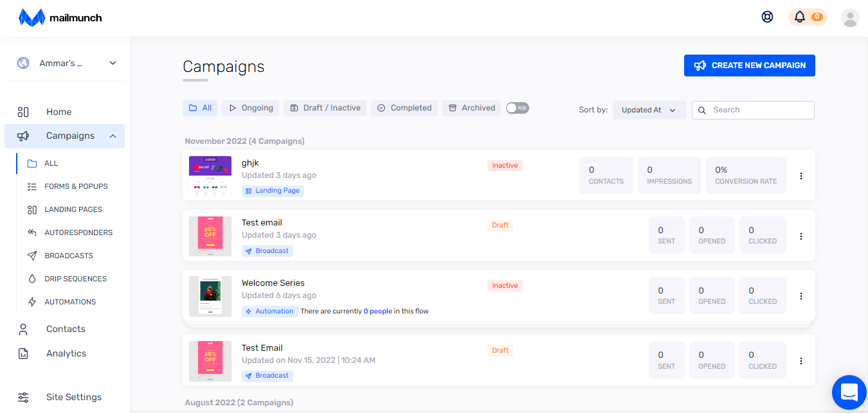Open Site Settings from the sidebar
The height and width of the screenshot is (413, 868).
pos(74,397)
